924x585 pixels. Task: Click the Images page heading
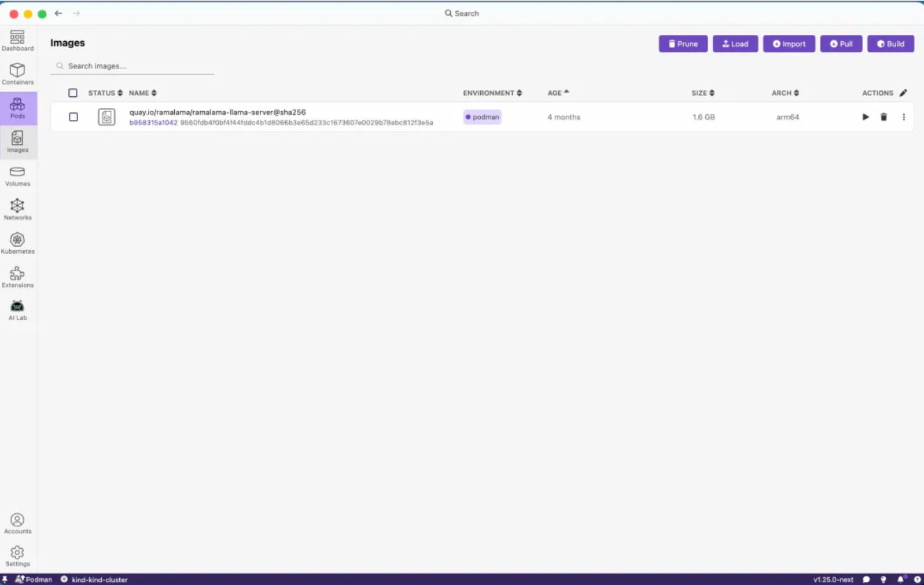tap(68, 43)
